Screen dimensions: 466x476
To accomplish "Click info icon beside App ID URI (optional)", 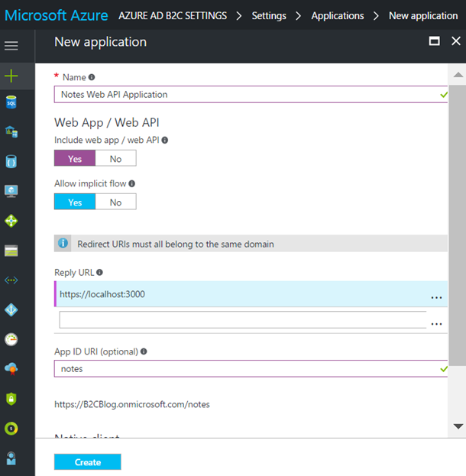I will click(x=144, y=351).
